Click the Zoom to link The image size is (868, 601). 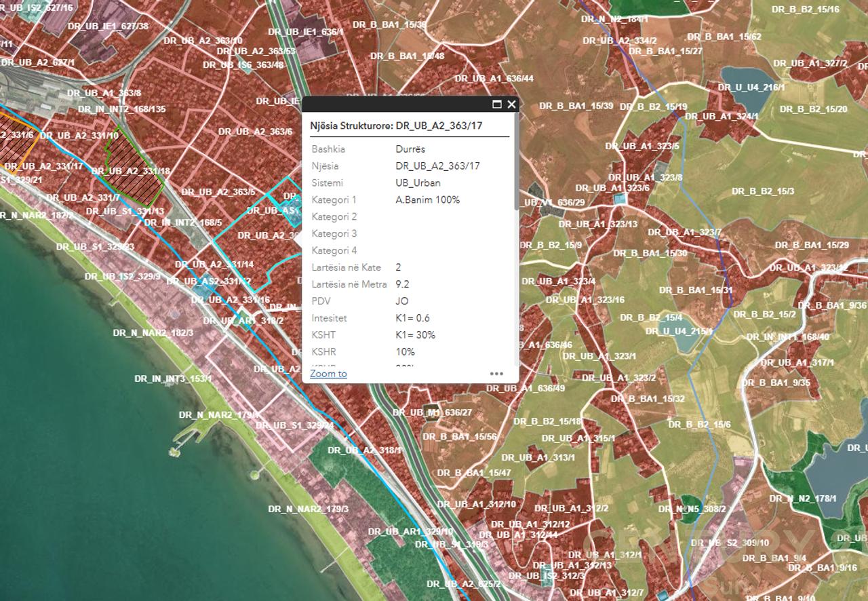coord(328,374)
